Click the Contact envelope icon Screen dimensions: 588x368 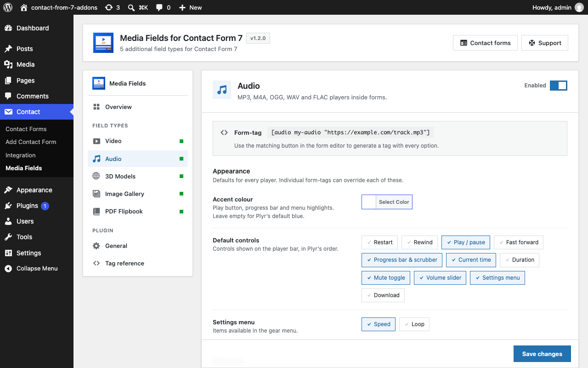coord(8,112)
